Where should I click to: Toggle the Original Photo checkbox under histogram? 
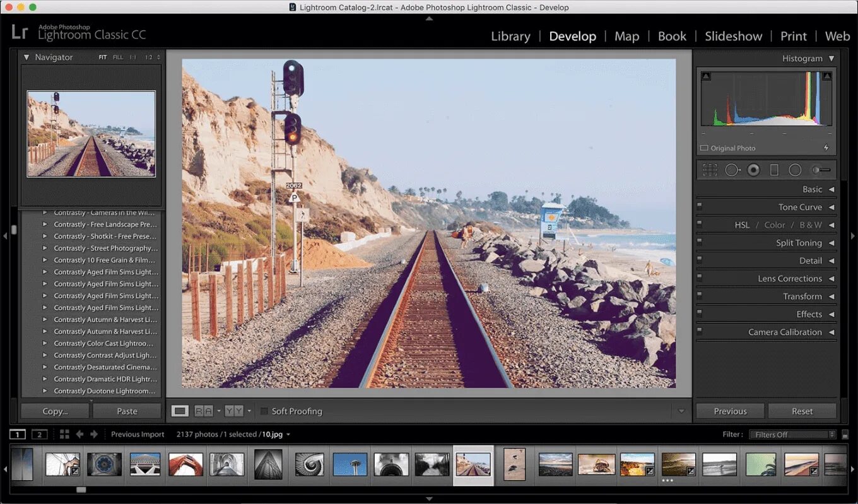[x=703, y=148]
